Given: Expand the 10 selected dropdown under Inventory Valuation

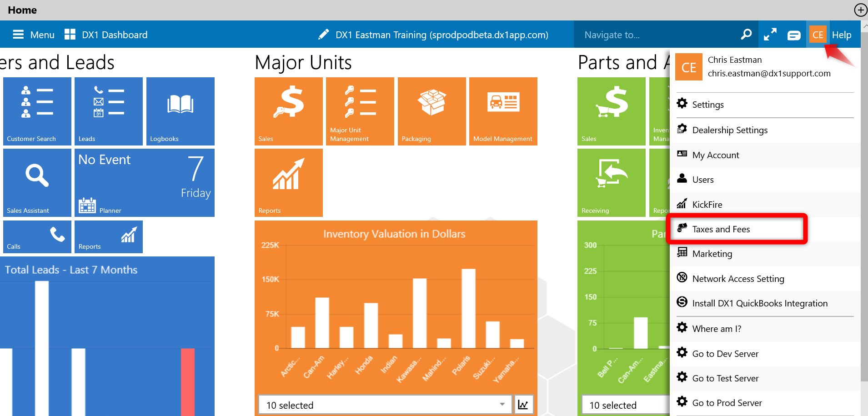Looking at the screenshot, I should (x=384, y=405).
